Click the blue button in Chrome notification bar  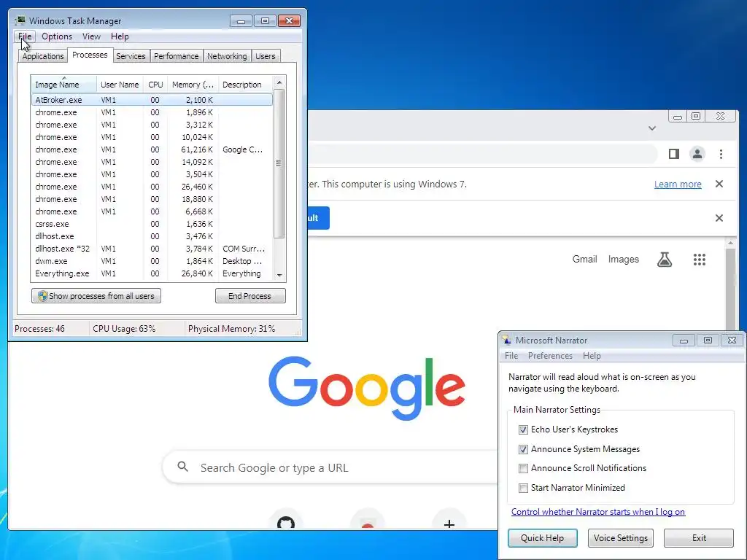tap(318, 218)
